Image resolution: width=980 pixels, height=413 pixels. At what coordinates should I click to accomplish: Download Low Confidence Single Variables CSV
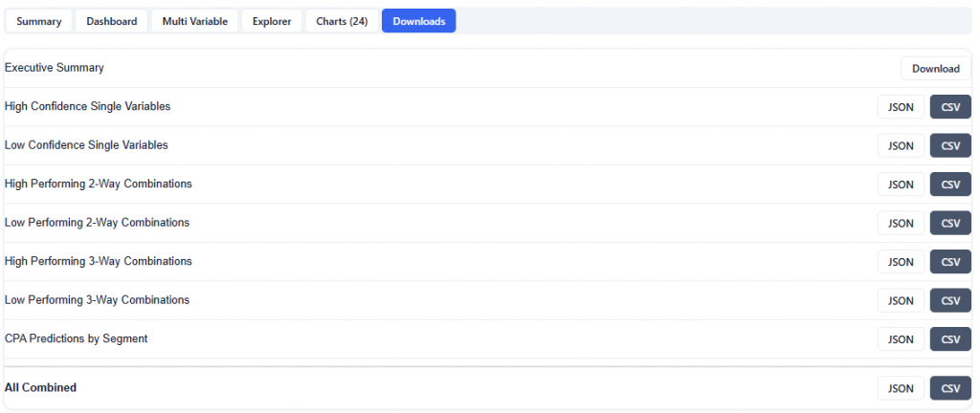pyautogui.click(x=950, y=146)
